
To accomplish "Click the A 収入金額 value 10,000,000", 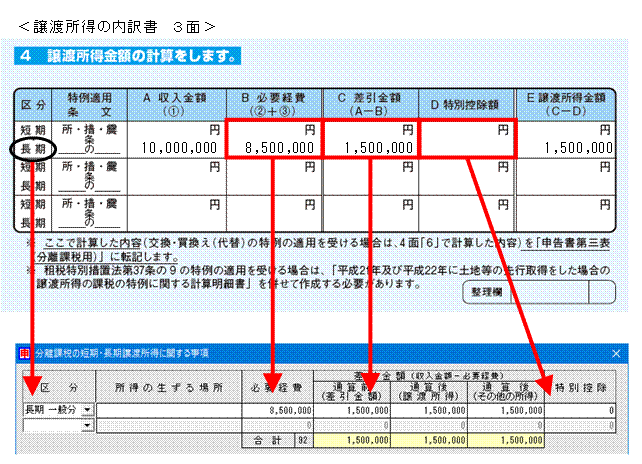I will pos(179,147).
